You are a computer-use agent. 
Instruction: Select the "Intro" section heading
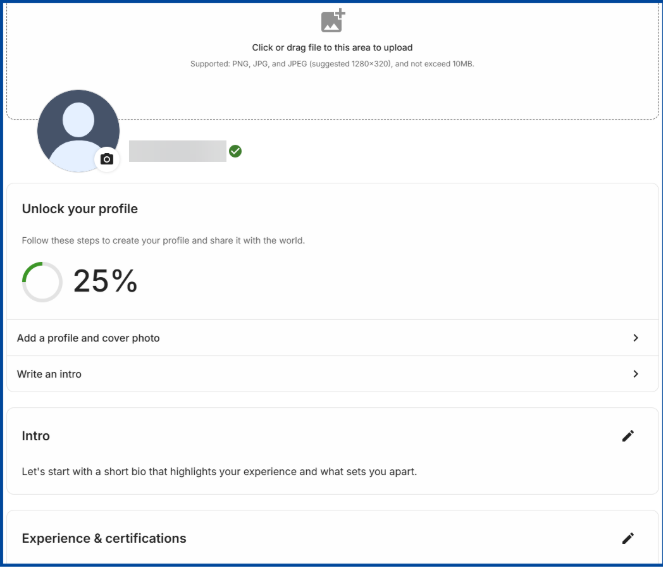point(36,436)
